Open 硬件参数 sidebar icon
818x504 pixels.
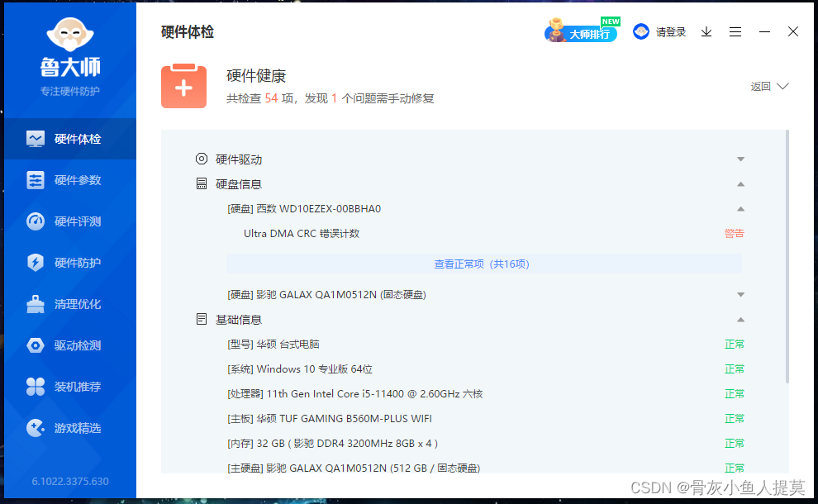36,180
